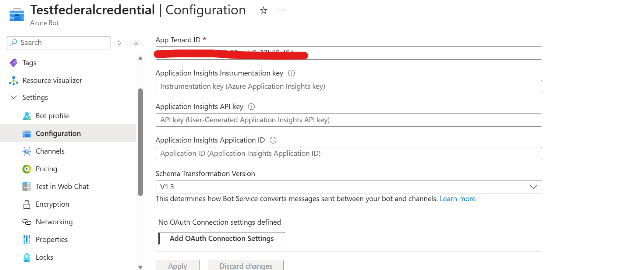This screenshot has height=270, width=644.
Task: Click the sidebar scroll down arrow
Action: 140,267
